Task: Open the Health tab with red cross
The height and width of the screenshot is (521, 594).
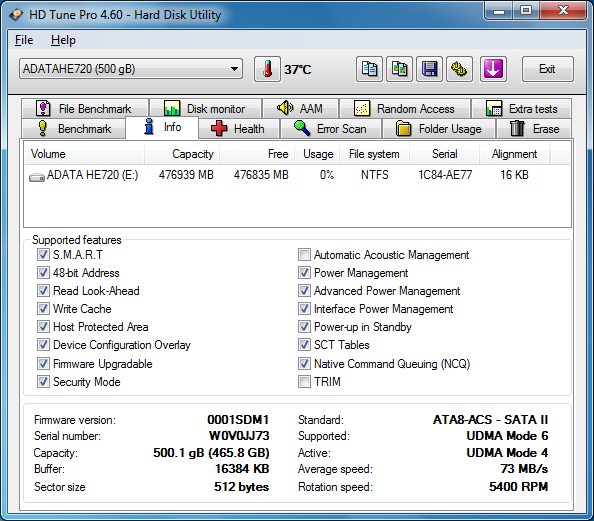Action: 239,128
